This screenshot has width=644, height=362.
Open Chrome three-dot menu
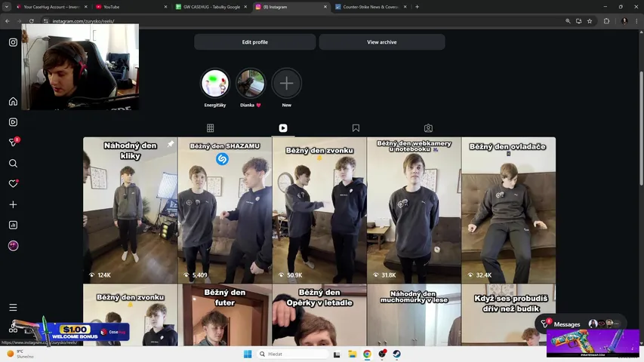pyautogui.click(x=636, y=21)
